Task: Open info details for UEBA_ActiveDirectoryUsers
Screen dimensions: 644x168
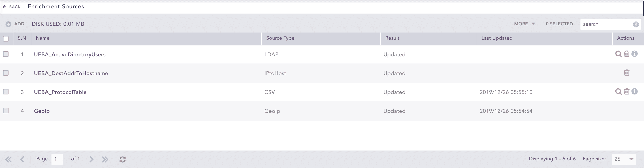Action: (x=635, y=54)
